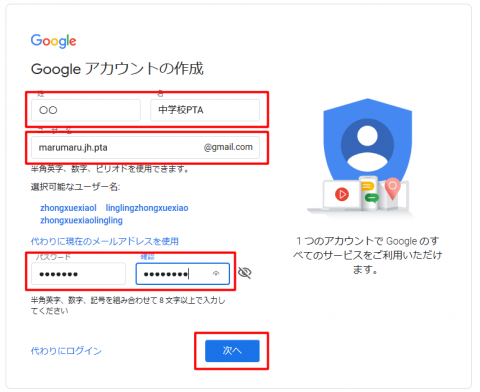The height and width of the screenshot is (392, 480).
Task: Open the 代わりにログイン link
Action: (x=66, y=351)
